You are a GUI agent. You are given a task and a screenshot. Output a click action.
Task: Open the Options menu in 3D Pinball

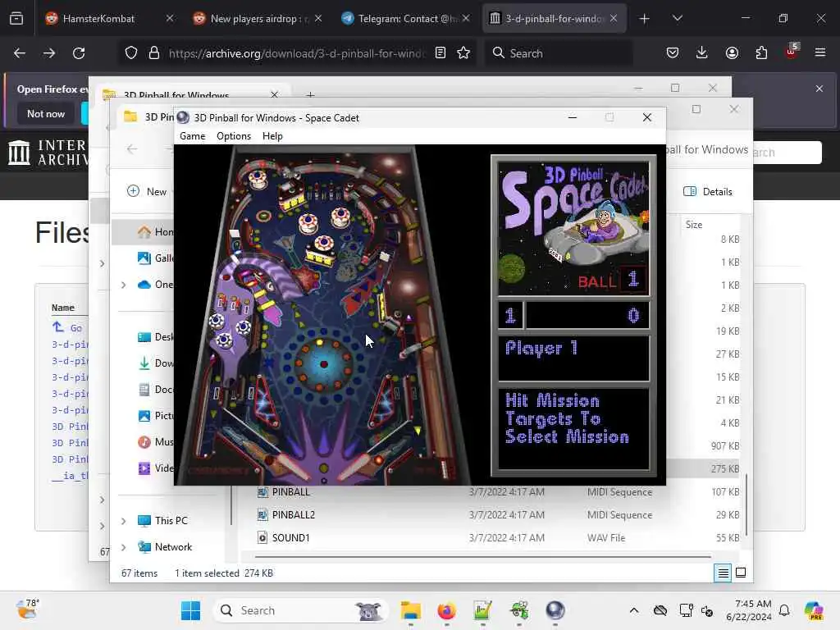click(x=234, y=136)
